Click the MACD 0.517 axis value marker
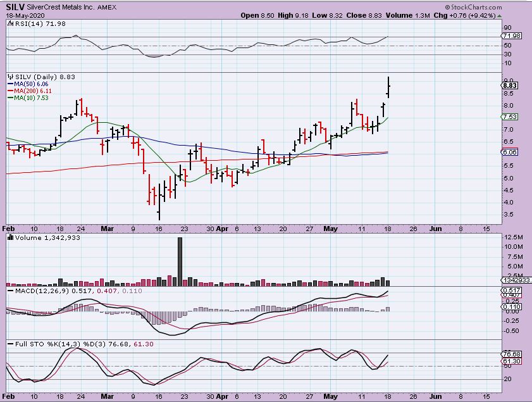The height and width of the screenshot is (402, 532). point(510,290)
